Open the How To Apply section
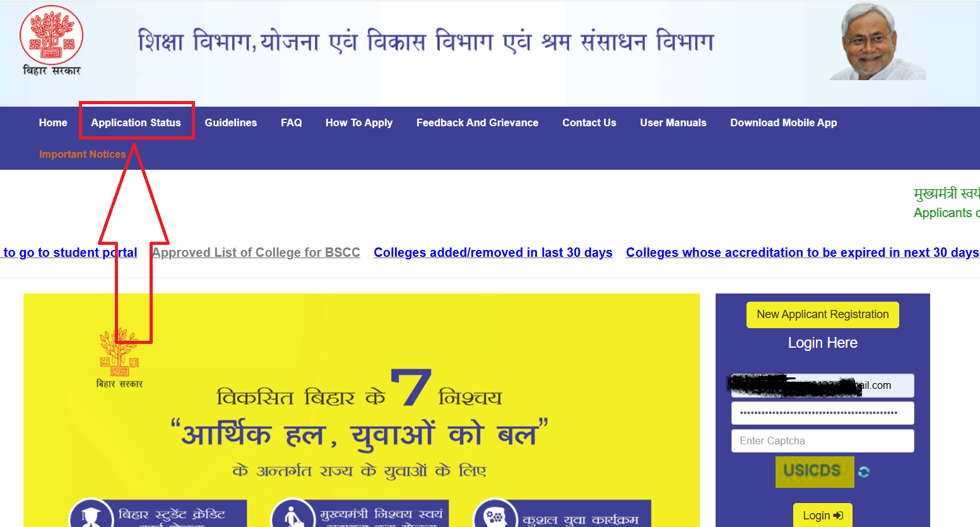980x527 pixels. point(359,122)
